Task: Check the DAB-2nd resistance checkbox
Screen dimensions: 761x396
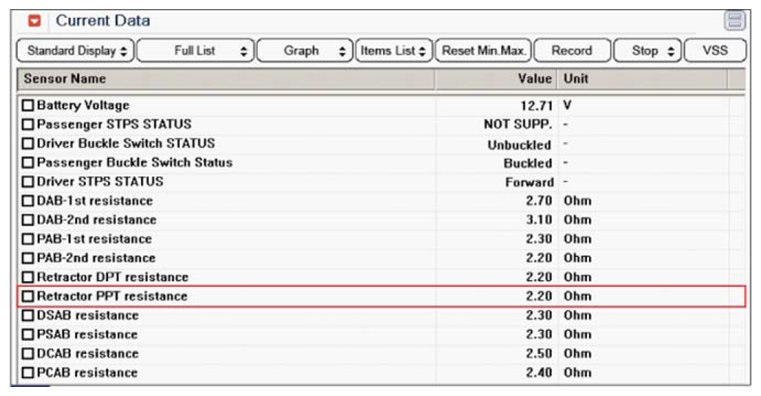Action: point(28,220)
